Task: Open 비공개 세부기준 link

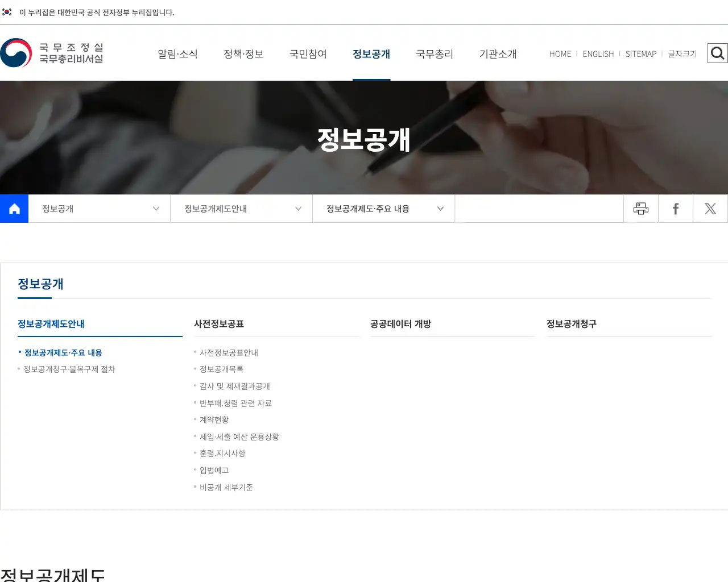Action: (x=226, y=488)
